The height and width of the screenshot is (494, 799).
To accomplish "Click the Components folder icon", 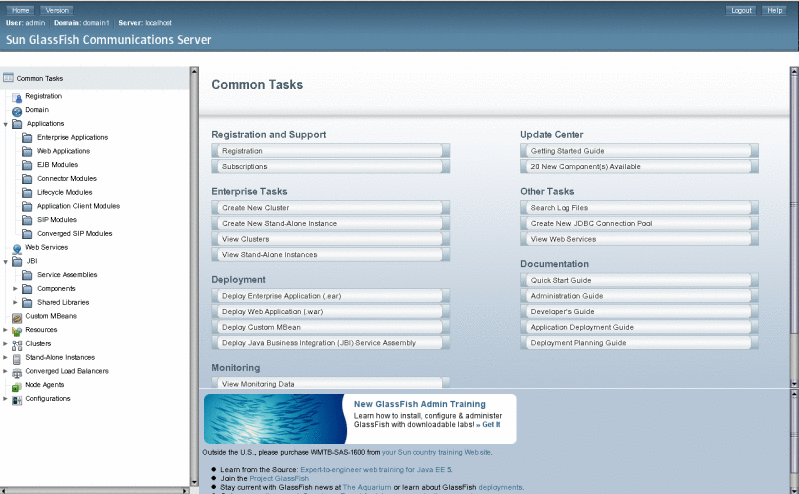I will (27, 289).
